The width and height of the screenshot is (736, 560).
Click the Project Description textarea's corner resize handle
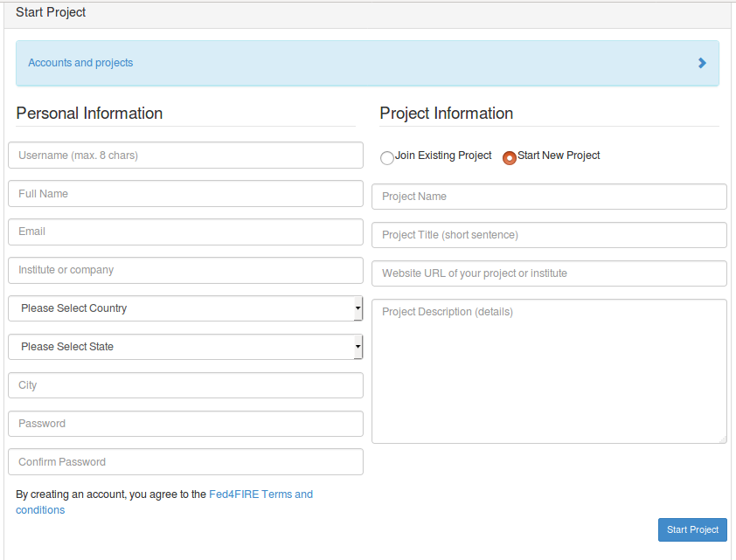[723, 439]
